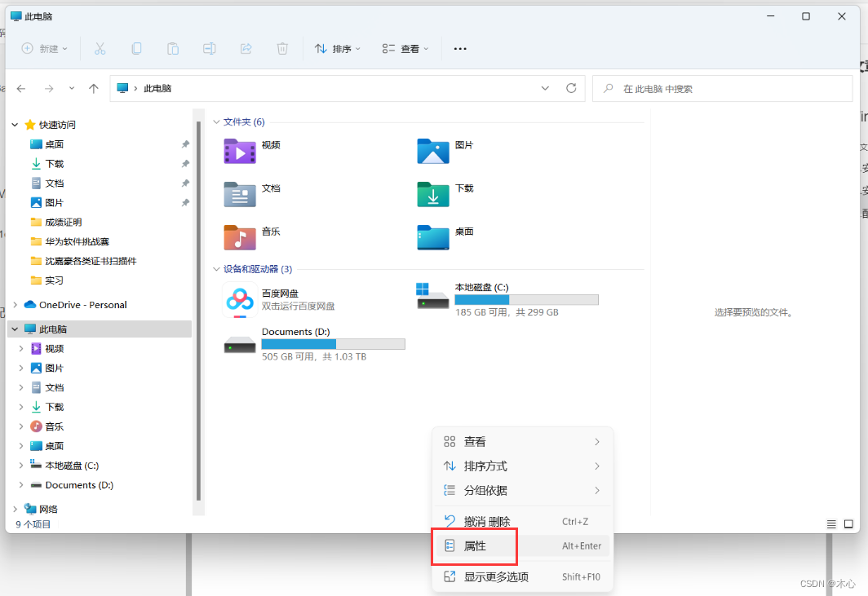Open recent locations dropdown arrow
This screenshot has width=868, height=596.
pos(72,89)
